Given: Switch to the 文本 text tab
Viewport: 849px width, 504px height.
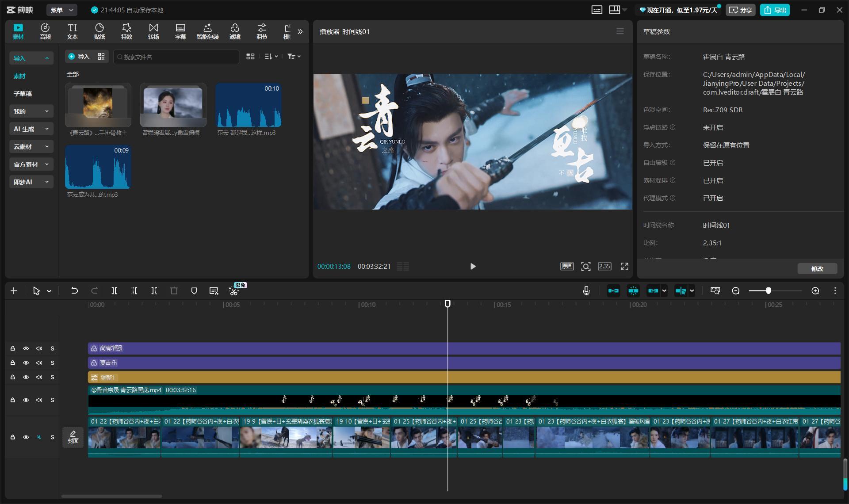Looking at the screenshot, I should 73,31.
